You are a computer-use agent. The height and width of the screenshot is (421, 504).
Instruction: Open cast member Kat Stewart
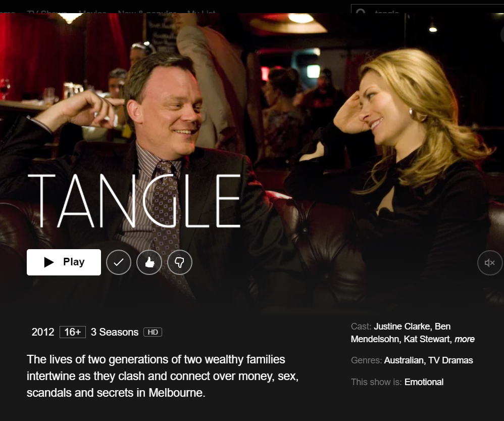pyautogui.click(x=427, y=339)
